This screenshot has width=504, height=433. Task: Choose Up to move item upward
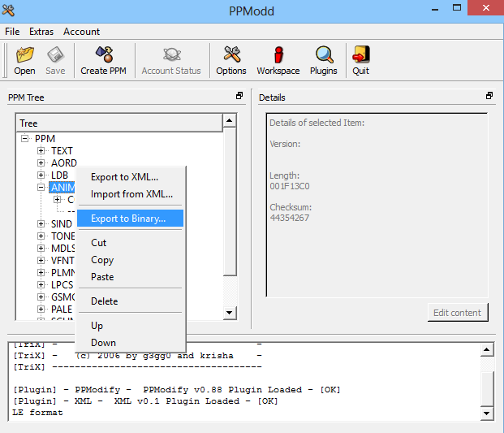coord(131,326)
